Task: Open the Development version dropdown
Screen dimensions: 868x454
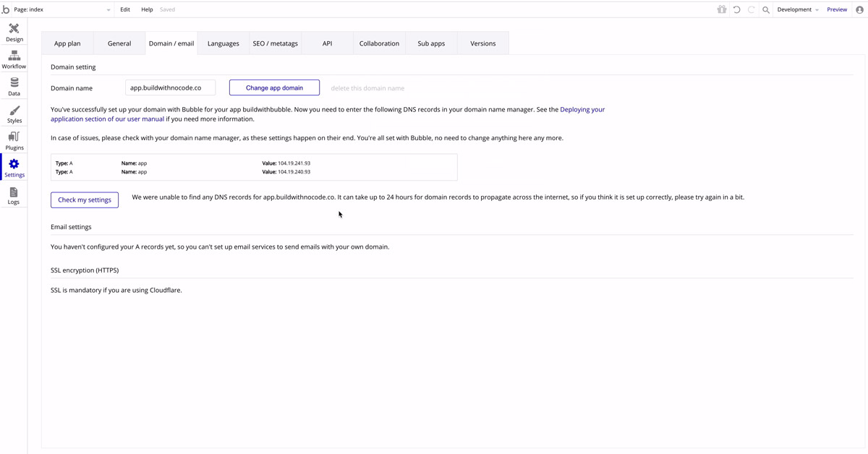Action: point(798,9)
